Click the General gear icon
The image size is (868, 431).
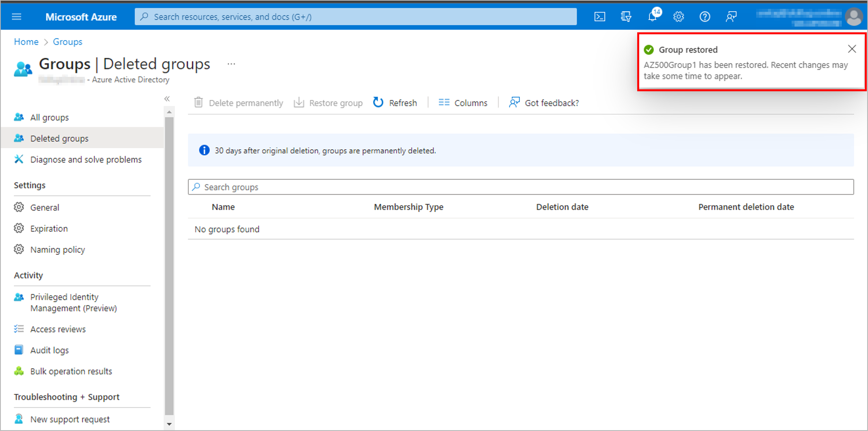[x=19, y=207]
